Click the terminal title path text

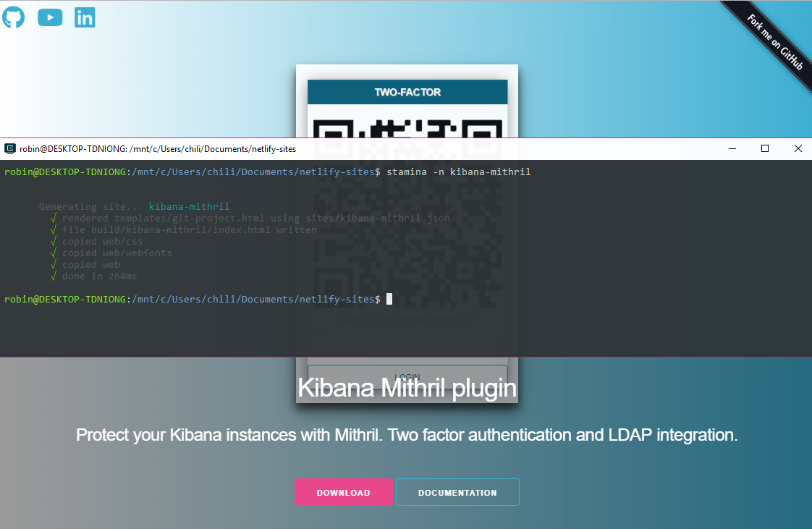click(x=158, y=149)
